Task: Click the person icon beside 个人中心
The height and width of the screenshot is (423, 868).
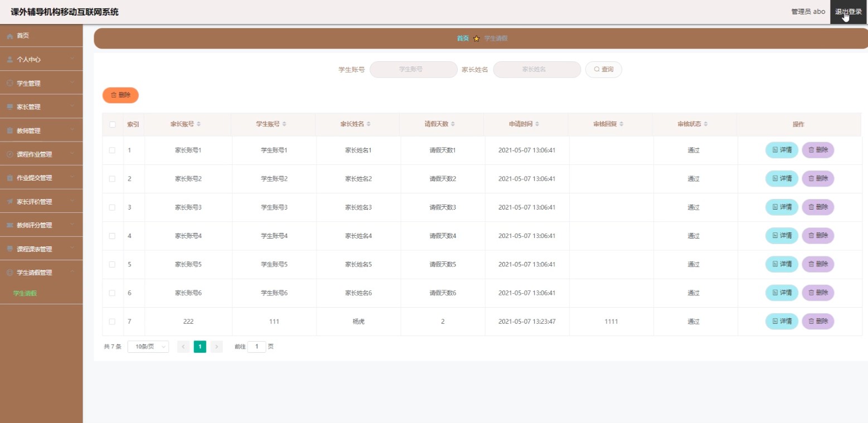Action: (9, 59)
